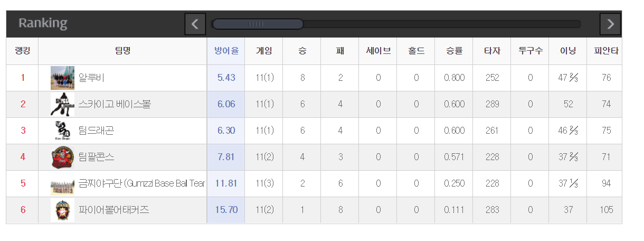
Task: Click win rate 0.250
Action: [x=454, y=183]
